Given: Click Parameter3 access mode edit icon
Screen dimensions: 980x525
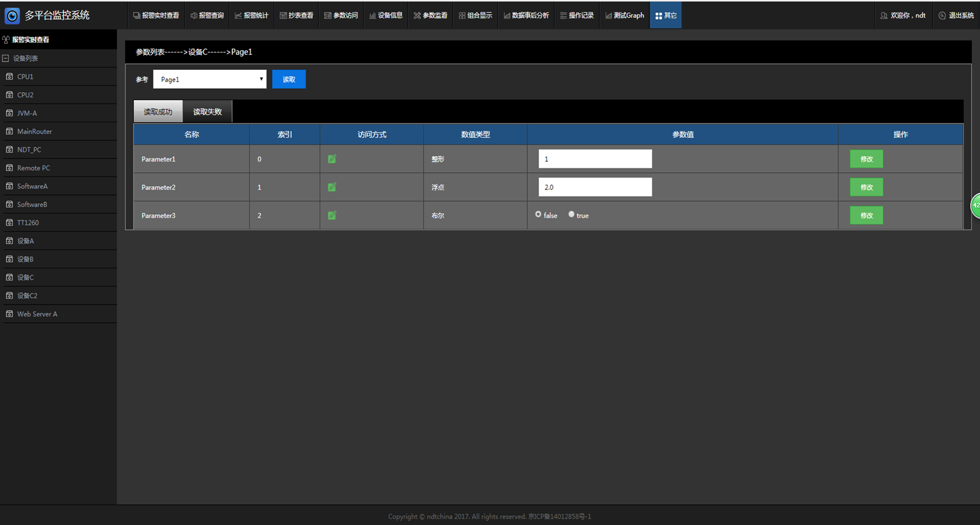Looking at the screenshot, I should click(332, 215).
